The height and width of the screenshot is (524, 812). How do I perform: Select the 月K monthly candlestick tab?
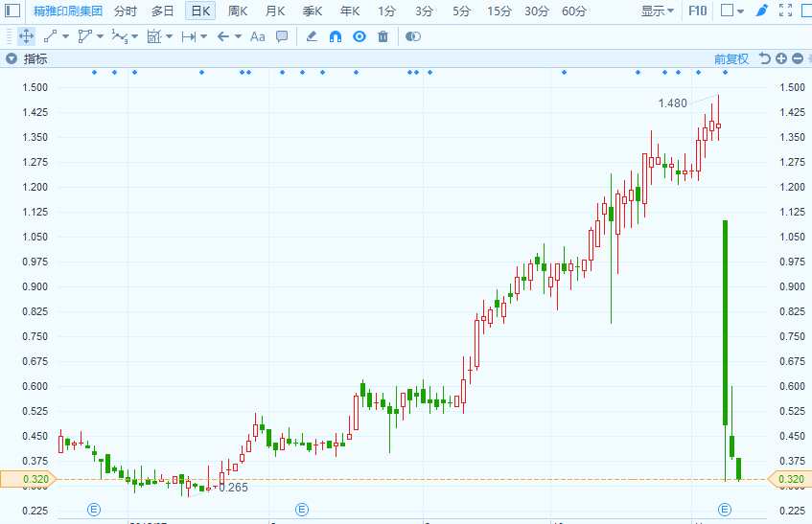pyautogui.click(x=275, y=11)
